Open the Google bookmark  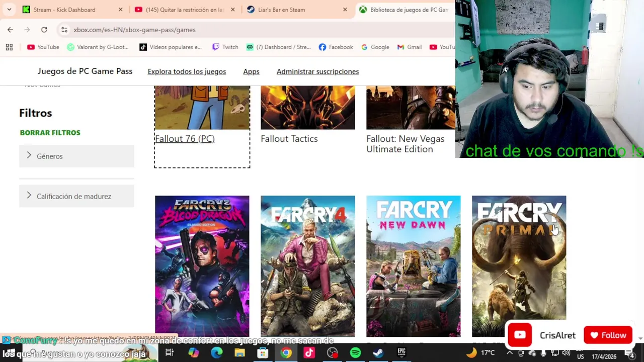(375, 47)
